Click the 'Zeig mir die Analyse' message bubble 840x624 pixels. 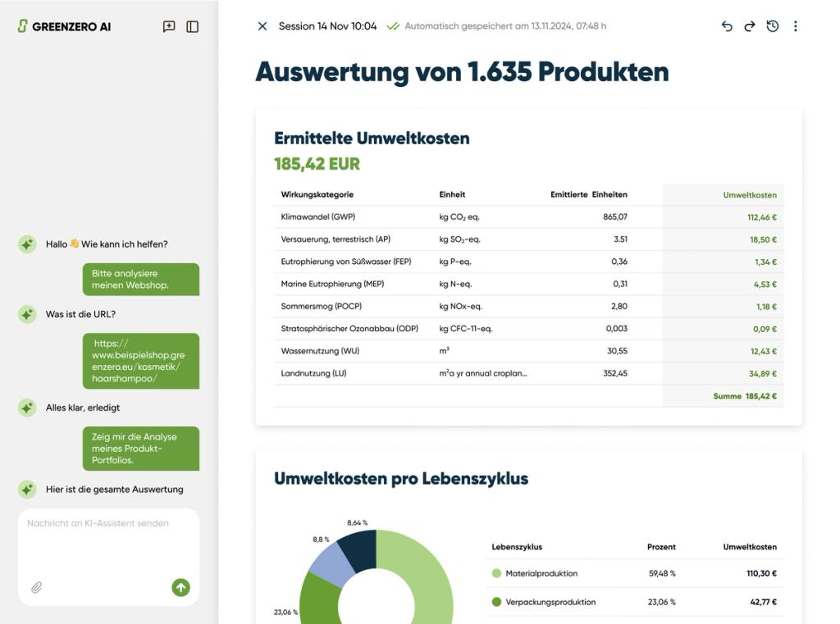click(141, 449)
